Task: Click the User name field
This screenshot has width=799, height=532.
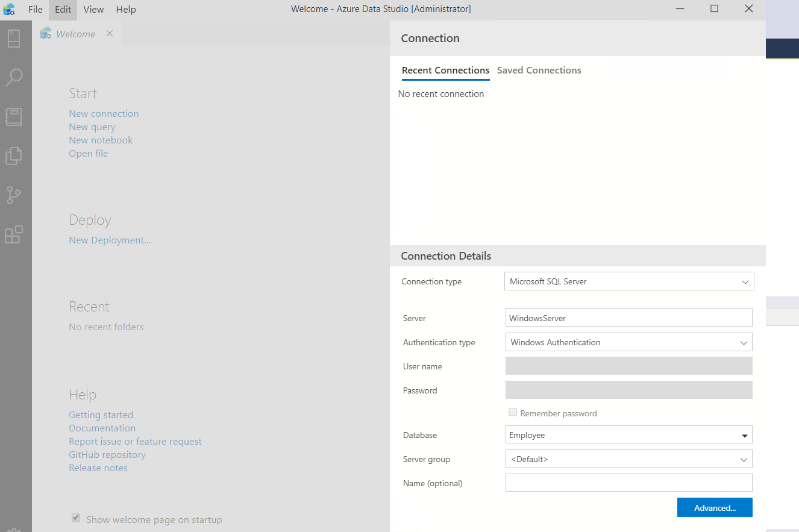Action: [x=629, y=366]
